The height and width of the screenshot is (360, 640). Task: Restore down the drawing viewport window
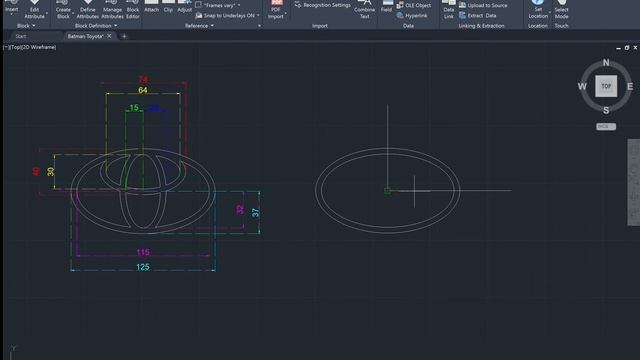pyautogui.click(x=627, y=48)
